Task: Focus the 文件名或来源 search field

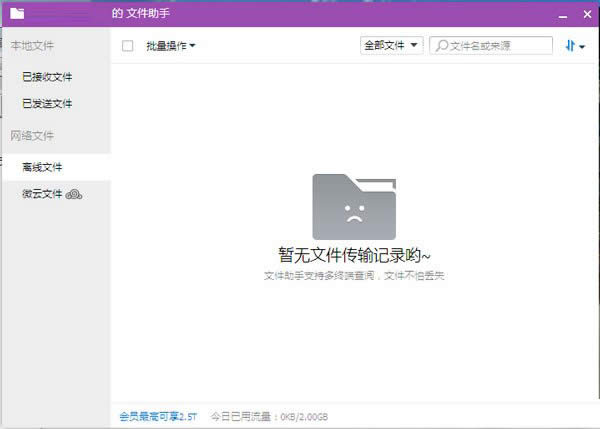Action: tap(498, 46)
